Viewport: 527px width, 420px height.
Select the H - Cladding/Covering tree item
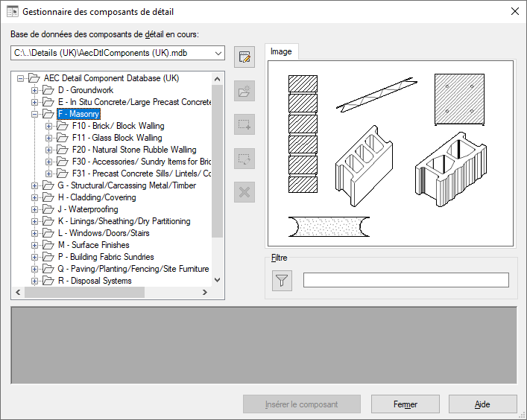(x=97, y=197)
